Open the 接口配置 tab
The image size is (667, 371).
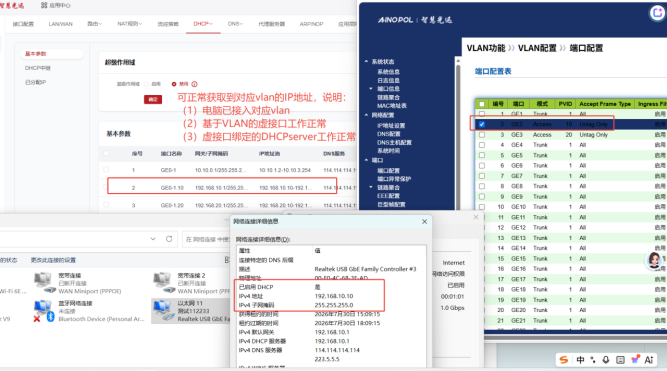tap(23, 24)
